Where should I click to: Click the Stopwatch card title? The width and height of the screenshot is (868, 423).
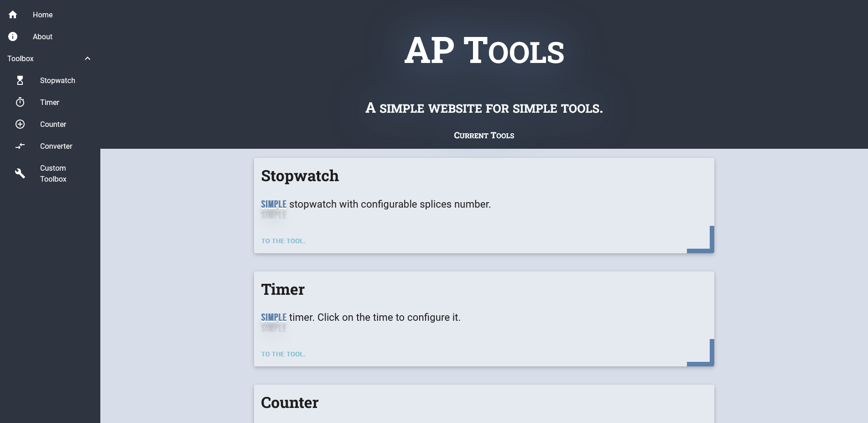click(x=300, y=176)
